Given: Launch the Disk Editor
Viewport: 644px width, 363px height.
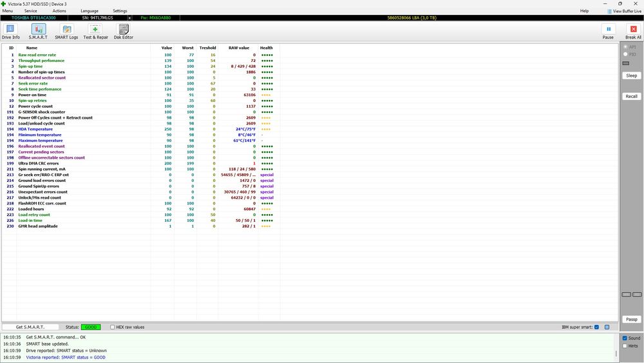Looking at the screenshot, I should click(x=123, y=32).
